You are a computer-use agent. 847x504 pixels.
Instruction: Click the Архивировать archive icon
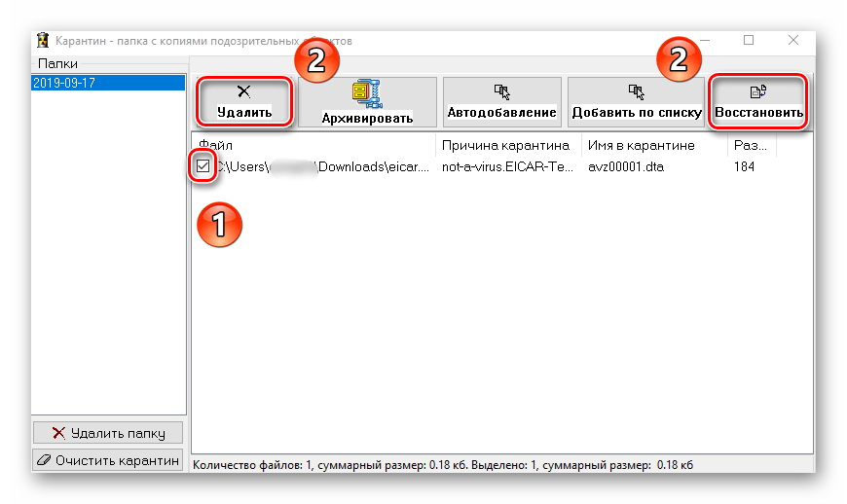click(x=367, y=93)
